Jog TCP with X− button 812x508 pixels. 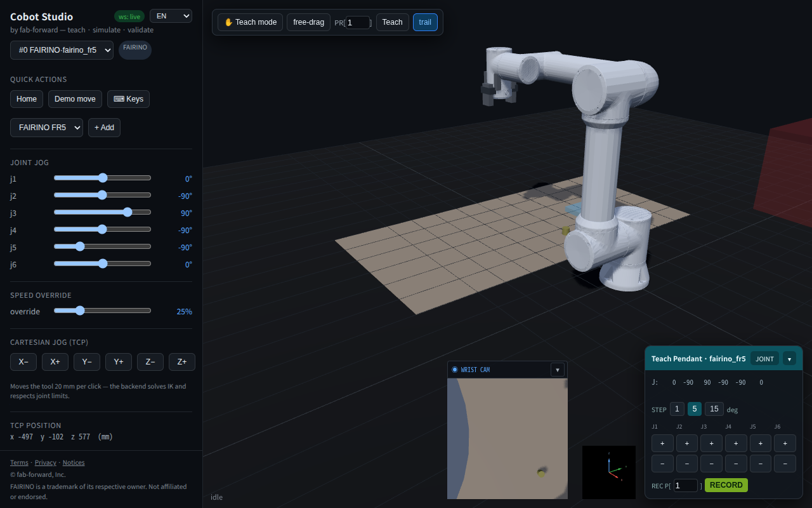click(x=23, y=362)
